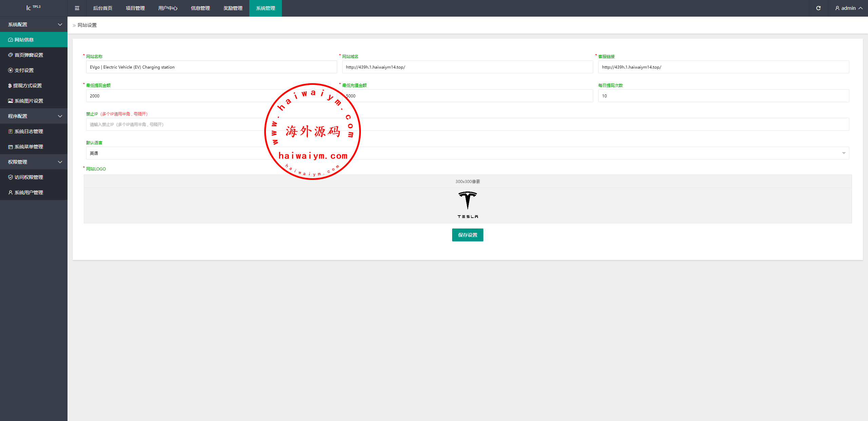Switch to 用户中心 top tab
868x421 pixels.
click(168, 8)
